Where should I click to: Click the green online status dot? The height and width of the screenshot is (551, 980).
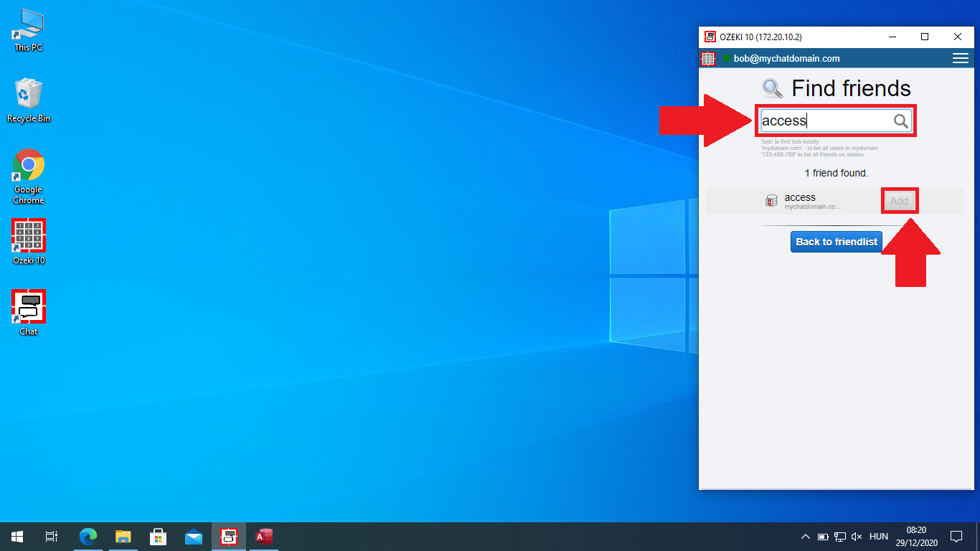(726, 59)
